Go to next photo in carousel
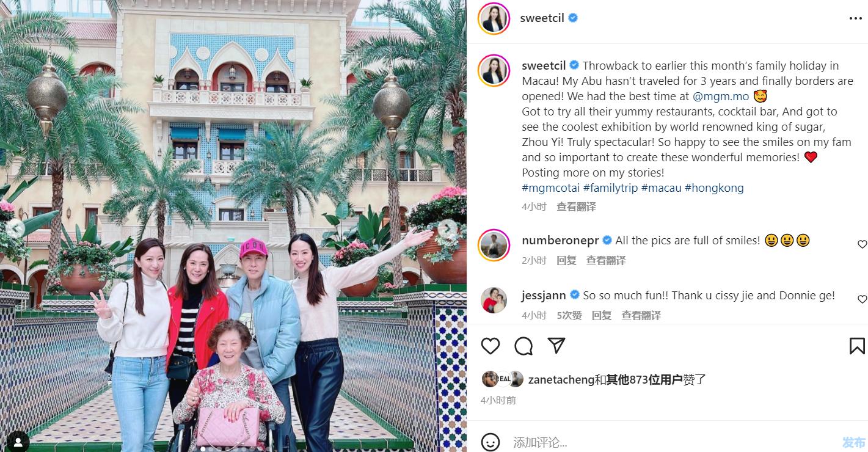Viewport: 868px width, 452px height. click(x=447, y=228)
